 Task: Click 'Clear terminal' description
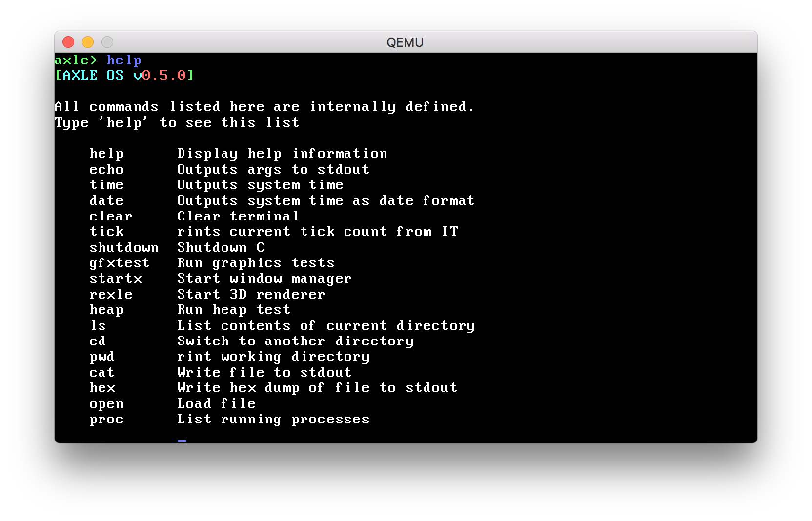(x=238, y=216)
